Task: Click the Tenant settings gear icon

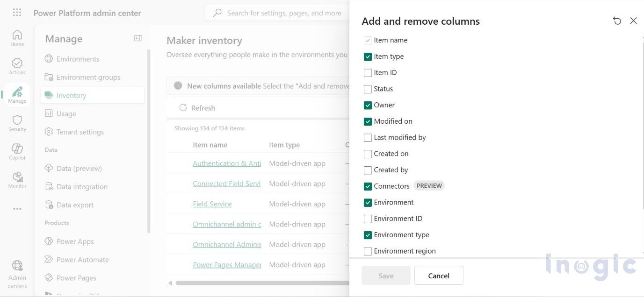Action: click(49, 132)
